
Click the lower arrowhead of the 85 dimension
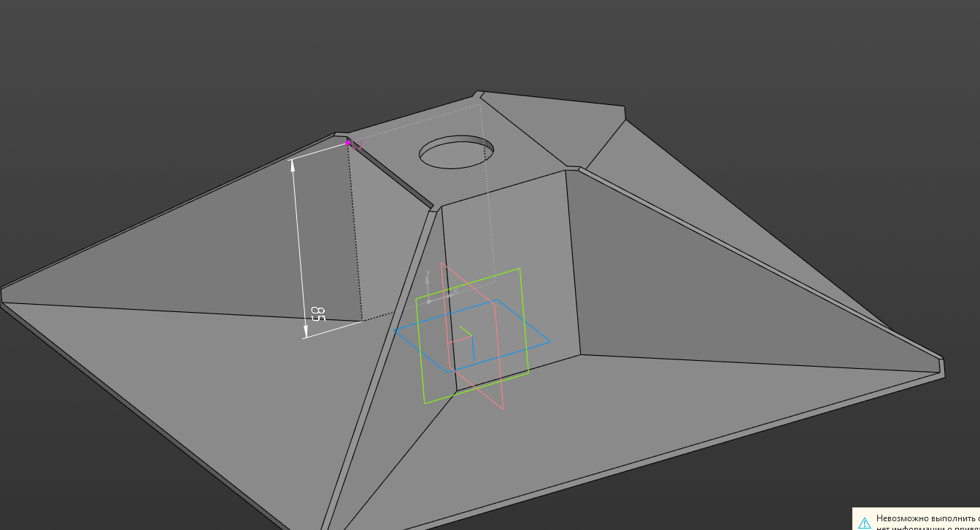[305, 334]
